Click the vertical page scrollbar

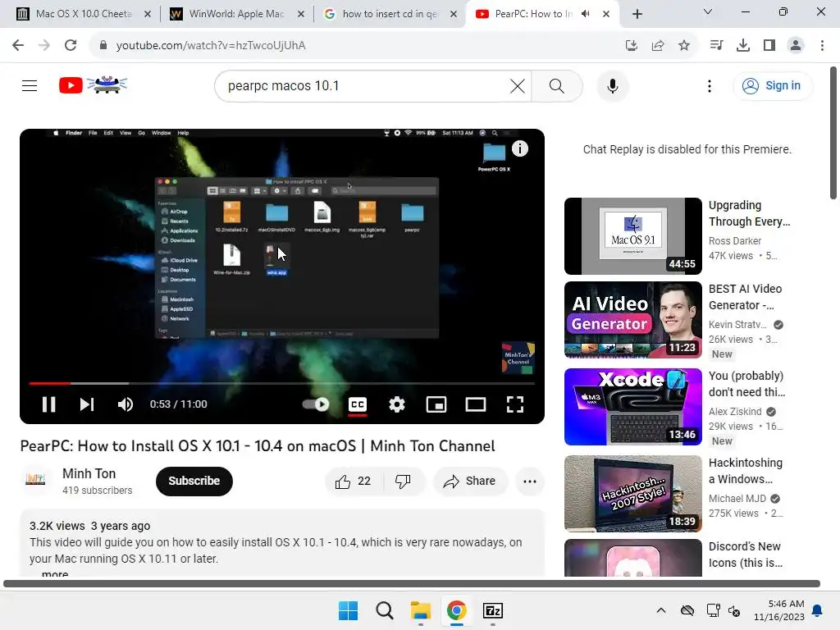tap(833, 133)
